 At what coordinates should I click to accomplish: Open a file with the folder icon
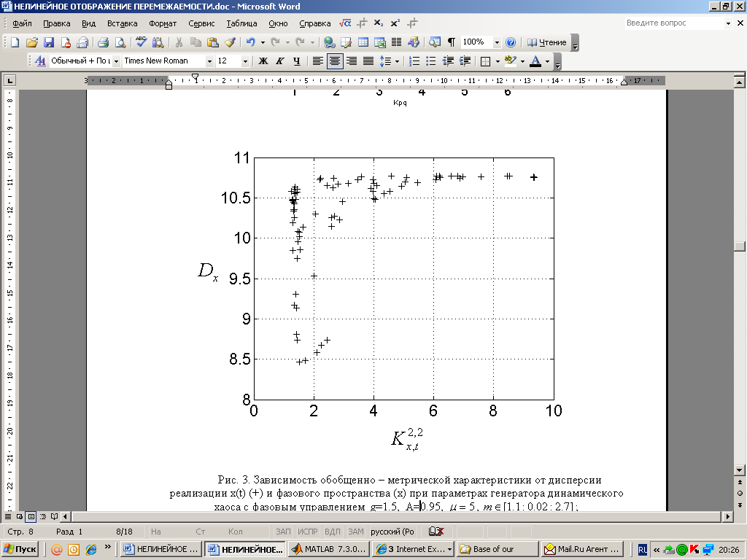pos(31,42)
